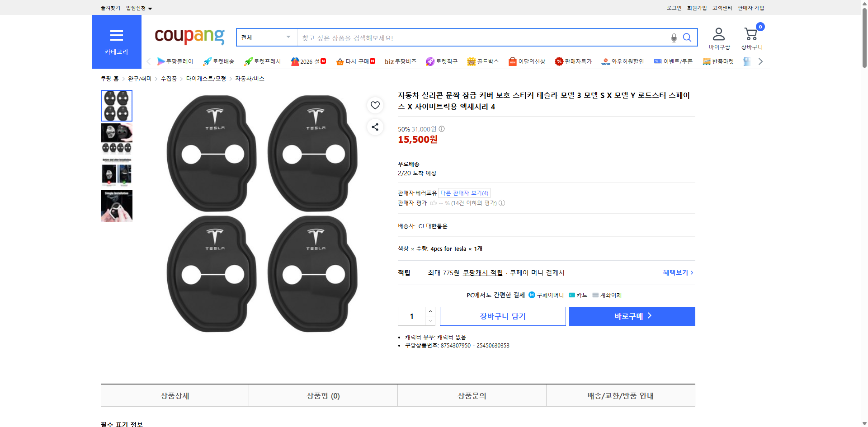Click the 바로구매 buy now button
The image size is (868, 427).
632,316
